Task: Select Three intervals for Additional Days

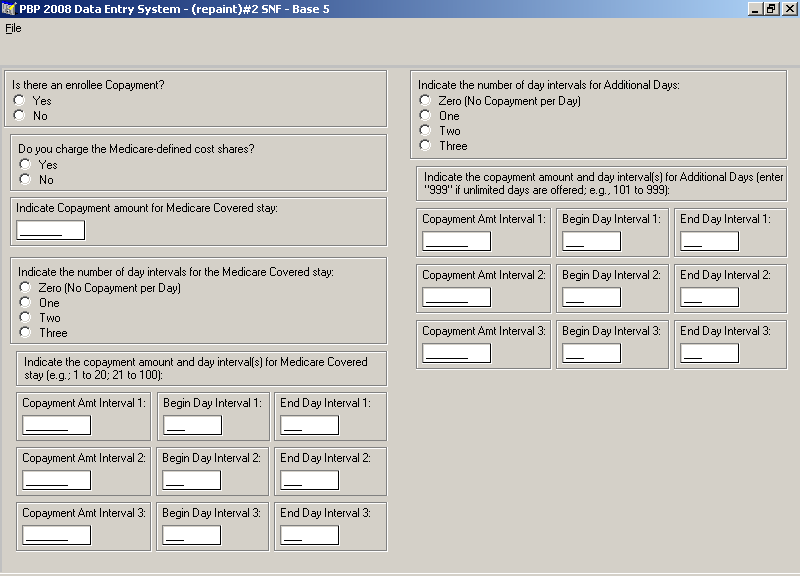Action: 425,145
